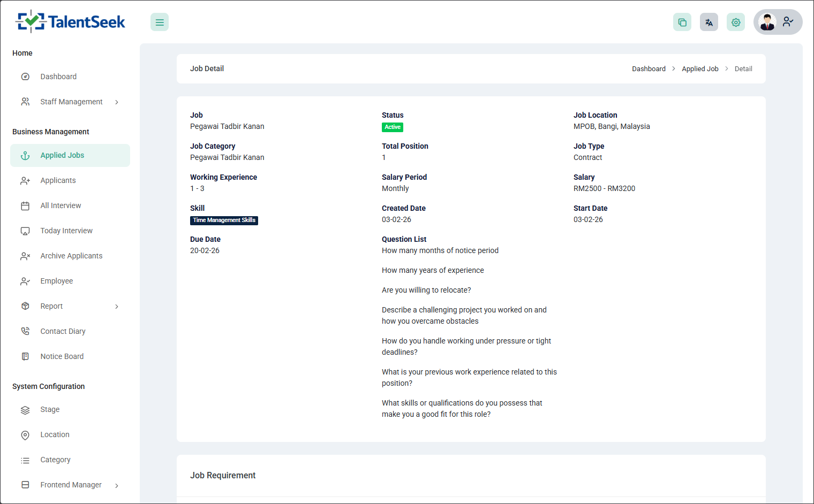
Task: Toggle the sidebar hamburger menu button
Action: (x=160, y=22)
